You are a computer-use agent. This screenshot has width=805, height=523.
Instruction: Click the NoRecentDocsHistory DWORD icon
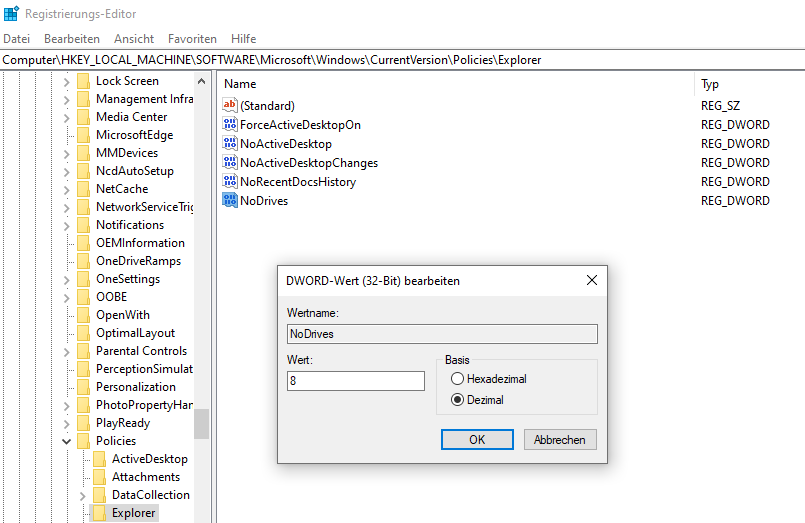(229, 181)
